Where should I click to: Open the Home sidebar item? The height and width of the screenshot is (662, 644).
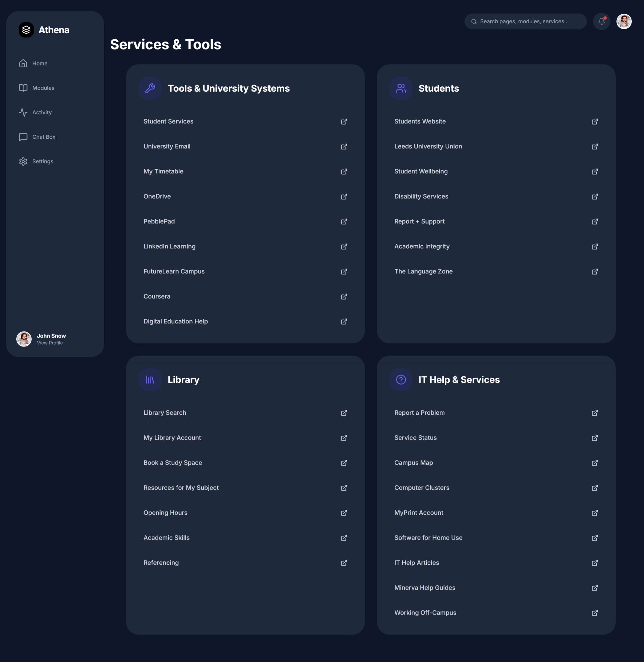40,63
